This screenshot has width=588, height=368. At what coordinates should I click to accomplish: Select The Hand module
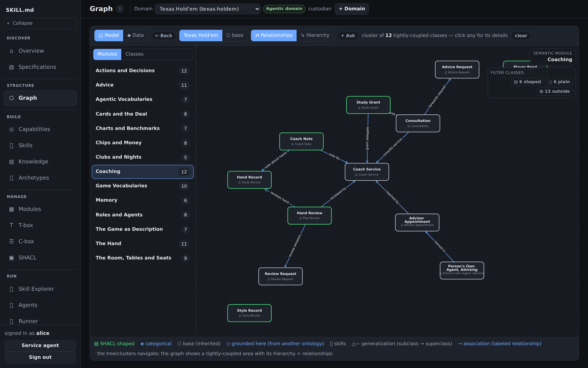pyautogui.click(x=143, y=243)
